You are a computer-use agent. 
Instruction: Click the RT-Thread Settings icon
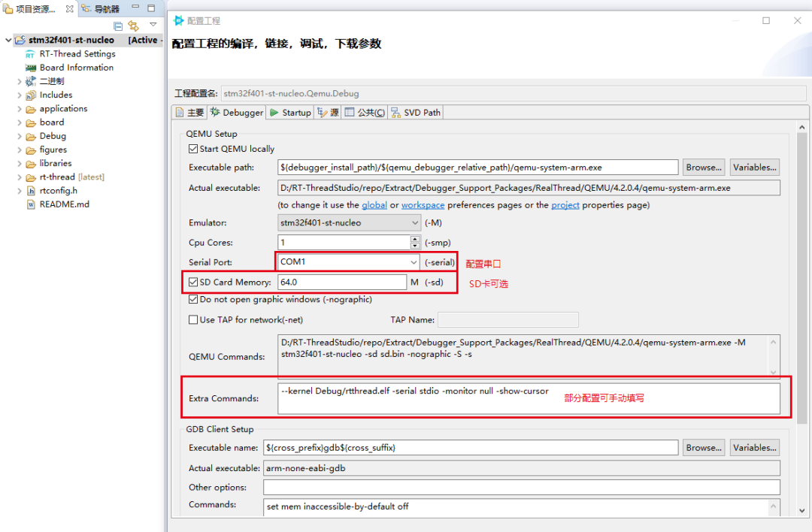(30, 54)
